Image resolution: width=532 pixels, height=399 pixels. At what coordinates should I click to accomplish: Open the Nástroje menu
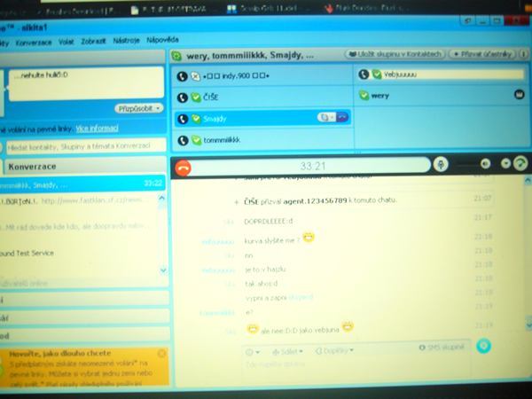point(126,41)
